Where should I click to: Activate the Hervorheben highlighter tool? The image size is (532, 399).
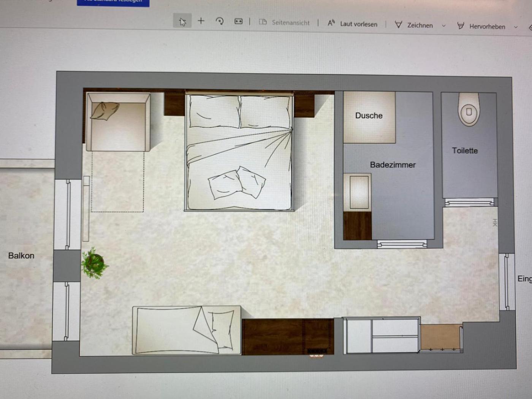point(481,26)
